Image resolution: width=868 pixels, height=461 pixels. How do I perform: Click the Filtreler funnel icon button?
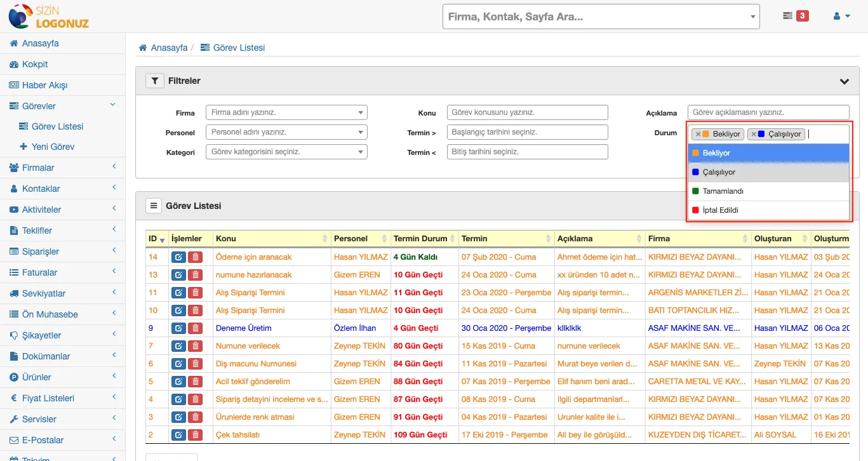pos(155,81)
